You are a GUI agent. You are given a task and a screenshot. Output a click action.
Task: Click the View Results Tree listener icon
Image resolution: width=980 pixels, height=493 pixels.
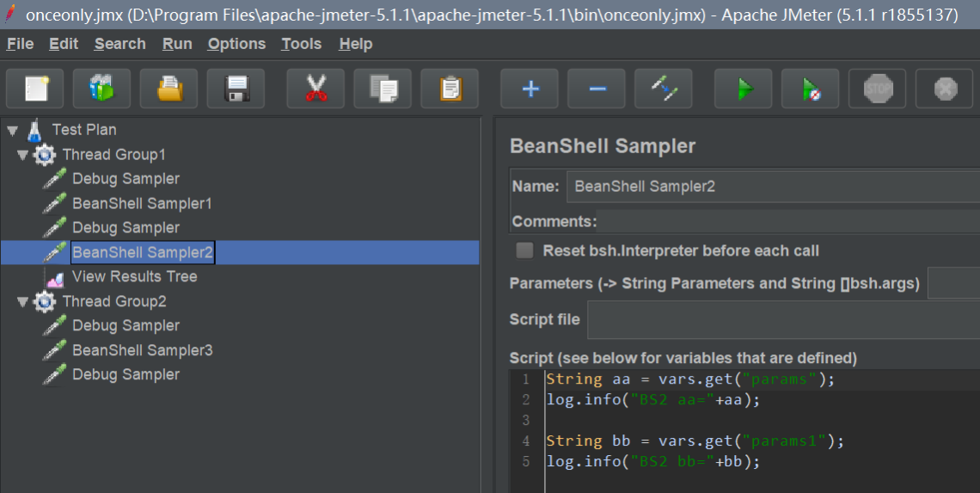coord(55,277)
